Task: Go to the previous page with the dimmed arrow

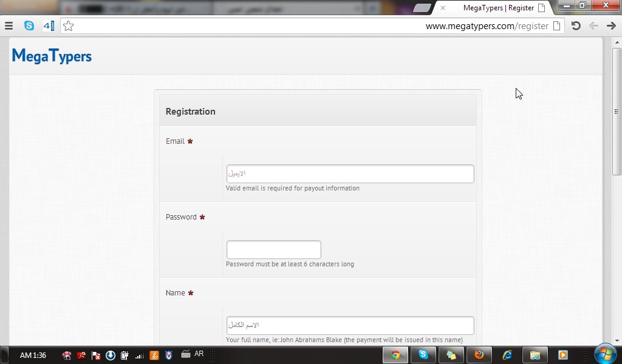Action: click(x=593, y=25)
